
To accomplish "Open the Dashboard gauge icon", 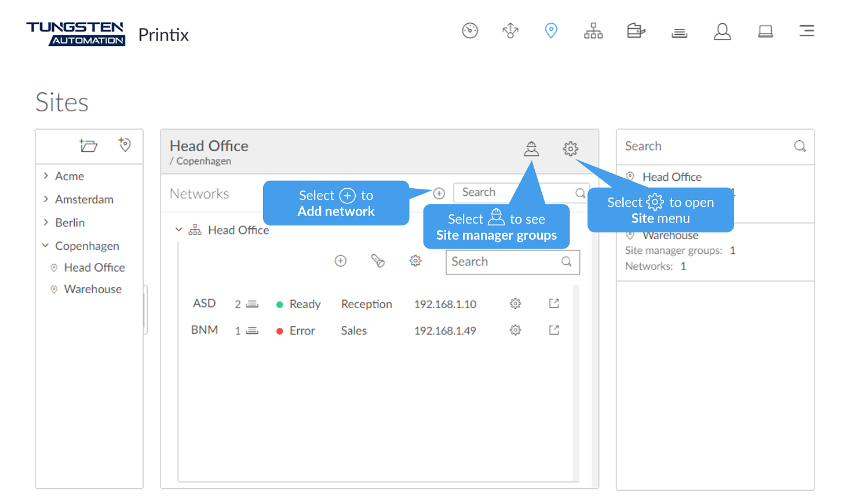I will tap(470, 31).
